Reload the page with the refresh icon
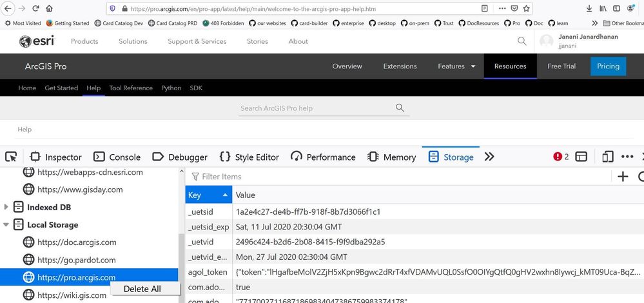644x303 pixels. [35, 9]
